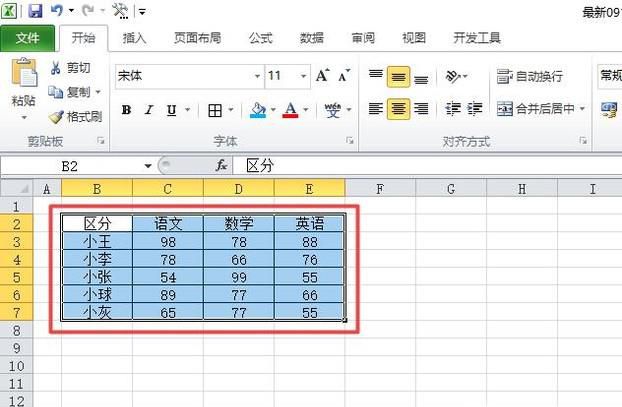Open the Name Box dropdown arrow
Viewport: 622px width, 407px height.
coord(148,166)
